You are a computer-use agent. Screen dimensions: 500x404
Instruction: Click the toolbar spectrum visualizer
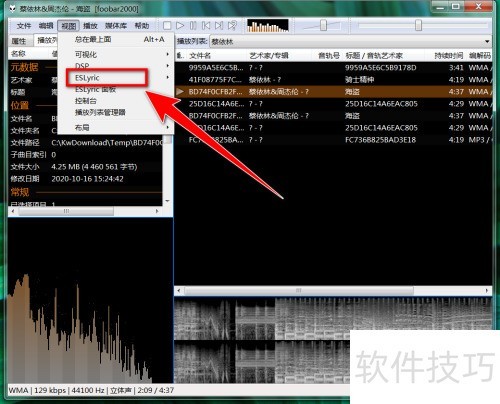coord(268,26)
